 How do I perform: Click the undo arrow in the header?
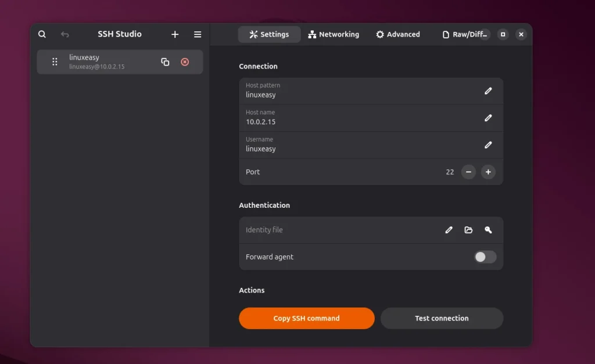[x=64, y=34]
